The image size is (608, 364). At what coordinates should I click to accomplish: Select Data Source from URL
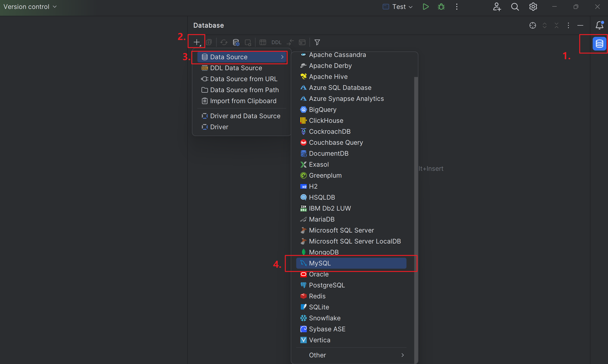(243, 79)
